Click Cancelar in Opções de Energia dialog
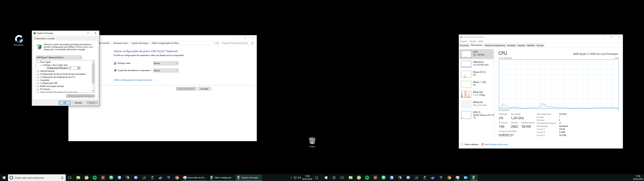The image size is (644, 181). tap(78, 103)
